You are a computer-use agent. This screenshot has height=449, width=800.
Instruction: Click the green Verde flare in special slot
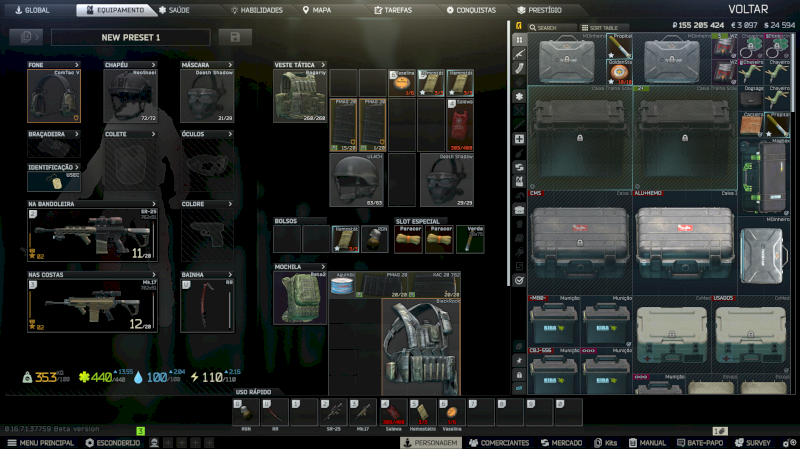pyautogui.click(x=470, y=239)
